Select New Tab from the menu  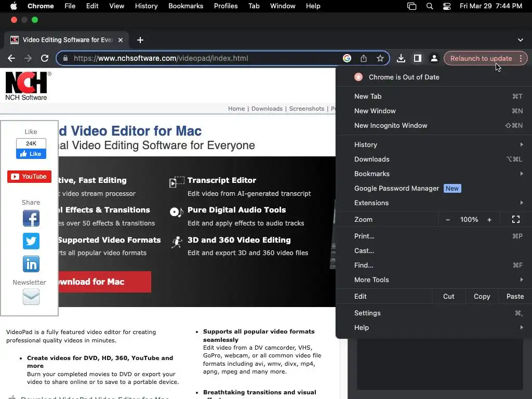pos(434,96)
